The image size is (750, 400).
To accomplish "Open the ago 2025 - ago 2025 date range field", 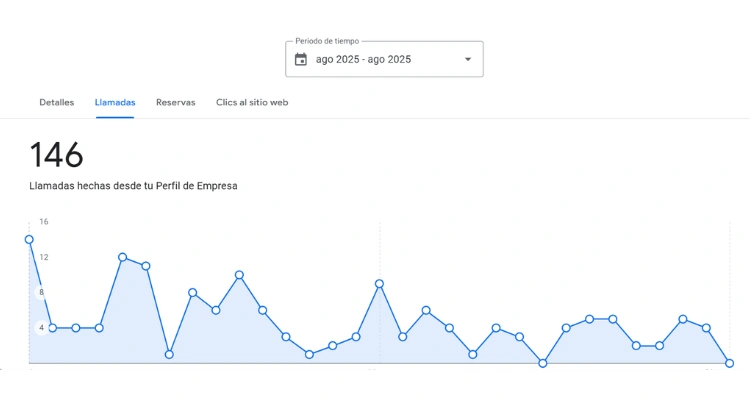I will 363,60.
